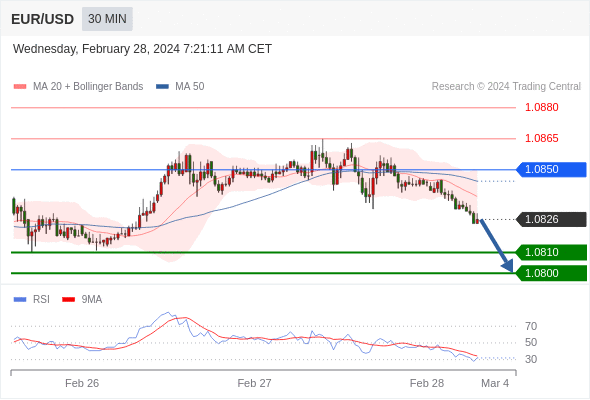
Task: Click the 9MA legend label
Action: pyautogui.click(x=92, y=300)
